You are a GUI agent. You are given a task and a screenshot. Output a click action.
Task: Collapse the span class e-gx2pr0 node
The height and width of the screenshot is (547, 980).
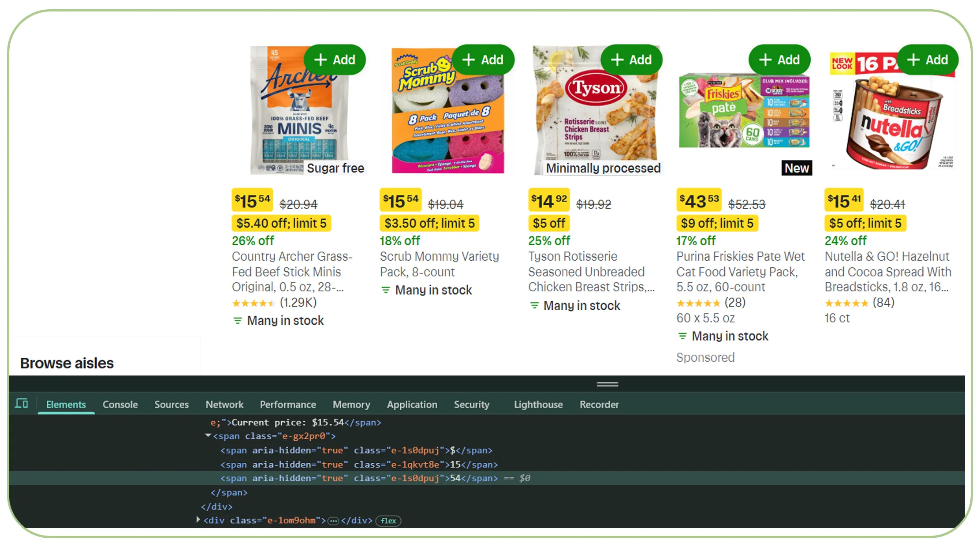click(208, 436)
